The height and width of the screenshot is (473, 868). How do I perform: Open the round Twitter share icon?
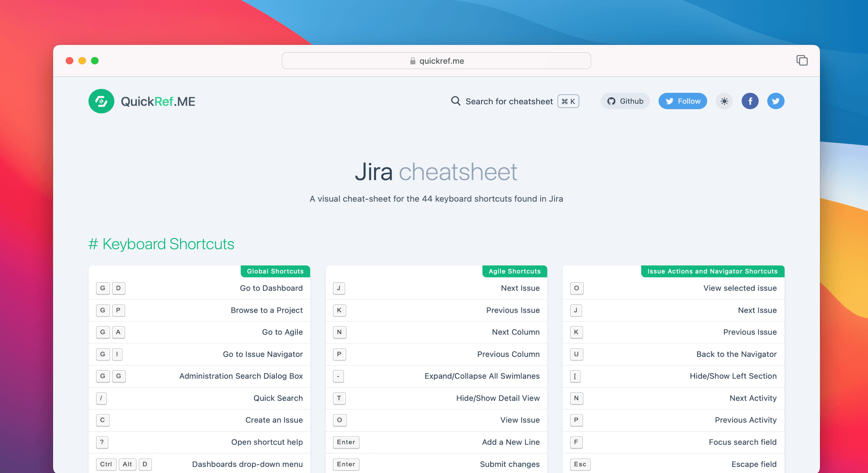[x=775, y=101]
